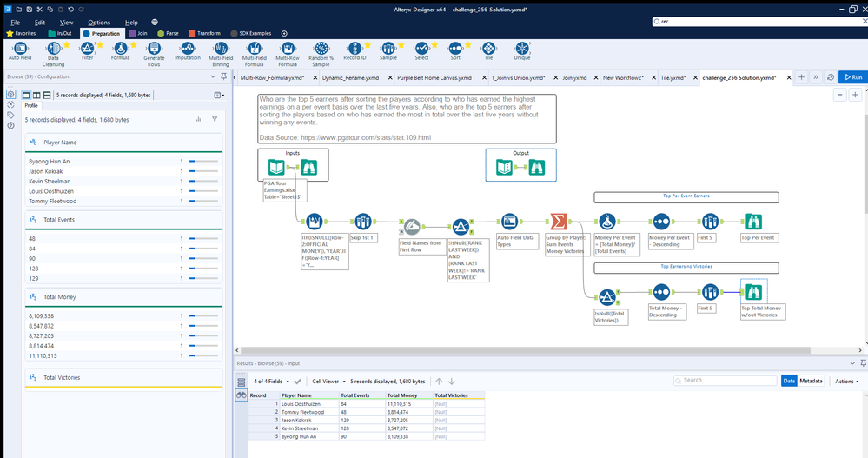Viewport: 868px width, 458px height.
Task: Close the Join.yxmd tab
Action: pos(596,77)
